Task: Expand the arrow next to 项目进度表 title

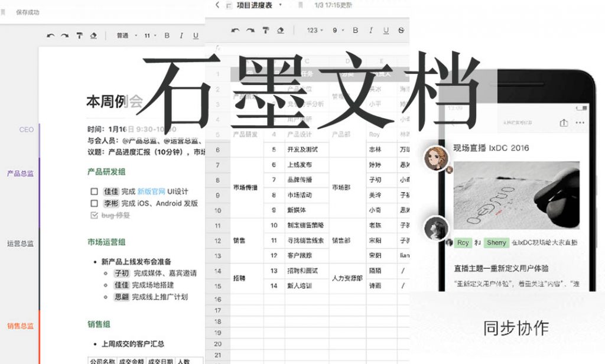Action: [x=280, y=5]
